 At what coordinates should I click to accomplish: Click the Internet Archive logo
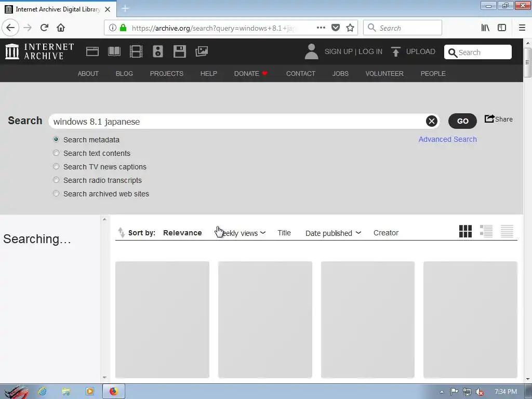click(39, 51)
